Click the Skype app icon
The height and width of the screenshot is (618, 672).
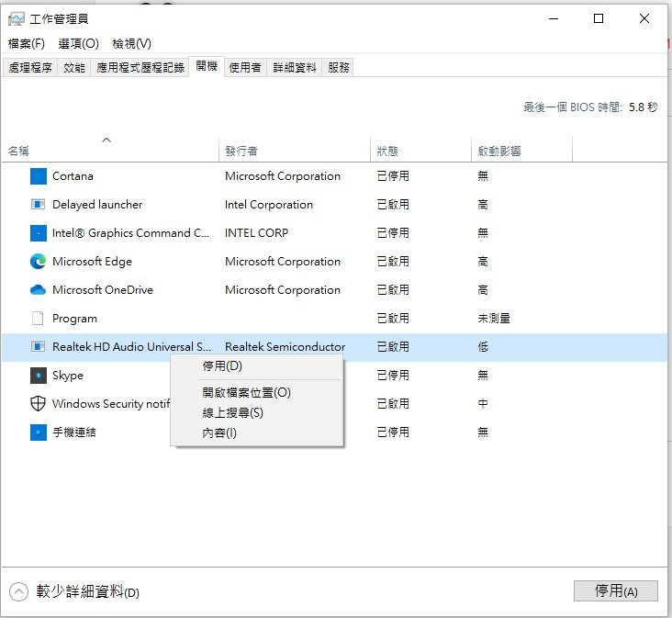click(39, 376)
